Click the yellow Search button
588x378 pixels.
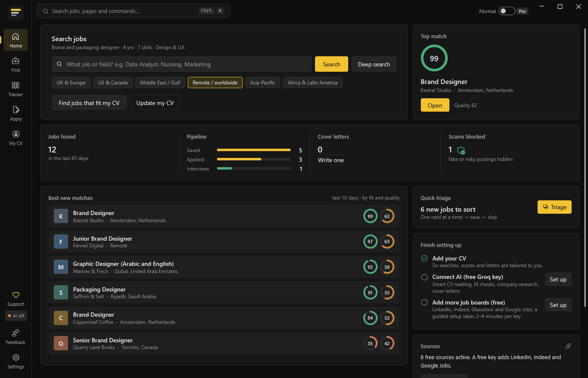[331, 64]
